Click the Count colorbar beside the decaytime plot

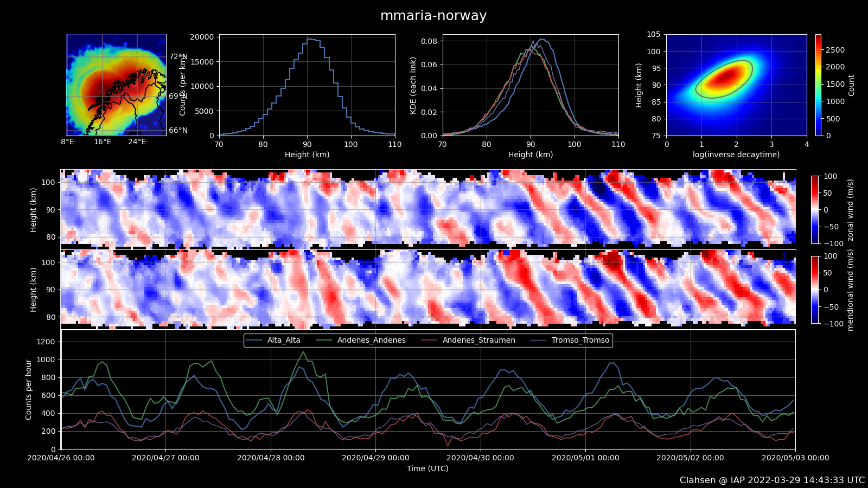click(x=818, y=85)
